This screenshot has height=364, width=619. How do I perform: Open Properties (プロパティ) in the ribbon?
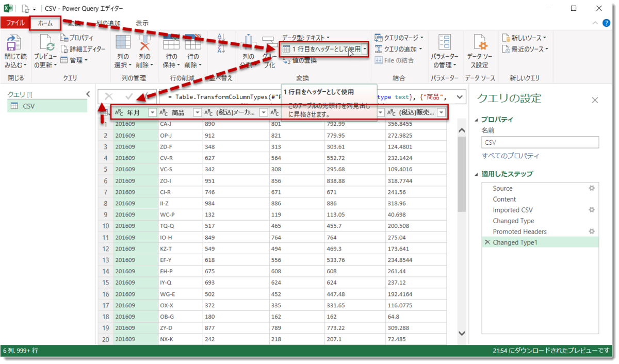[x=77, y=38]
